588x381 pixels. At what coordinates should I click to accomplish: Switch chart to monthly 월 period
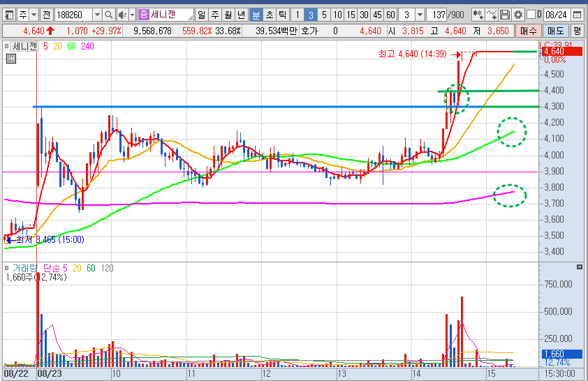228,15
